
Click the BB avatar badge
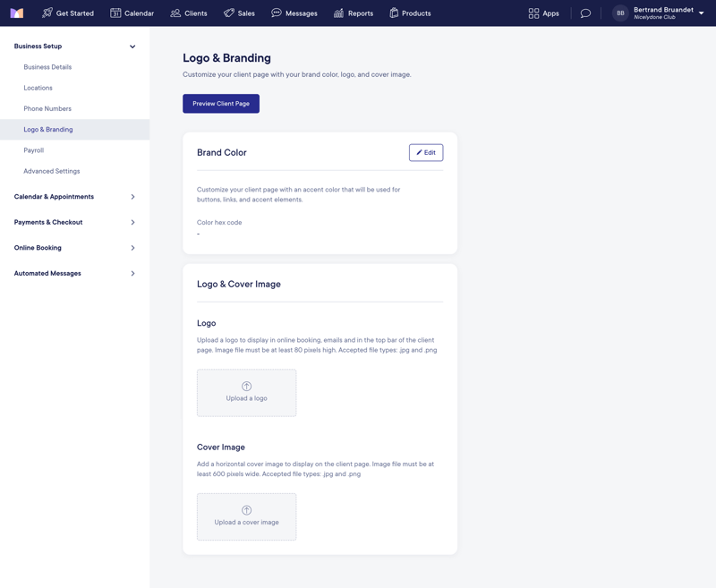click(x=618, y=13)
